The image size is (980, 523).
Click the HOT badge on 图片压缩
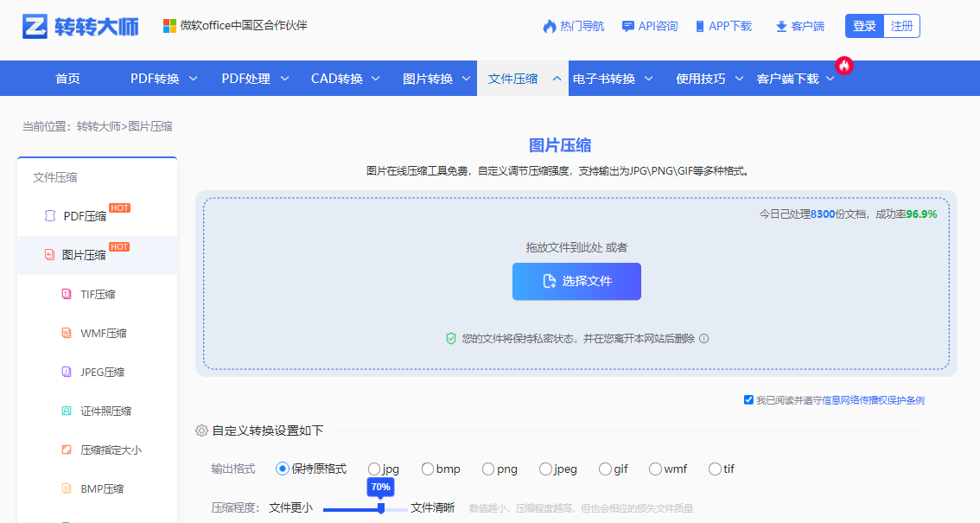tap(118, 247)
